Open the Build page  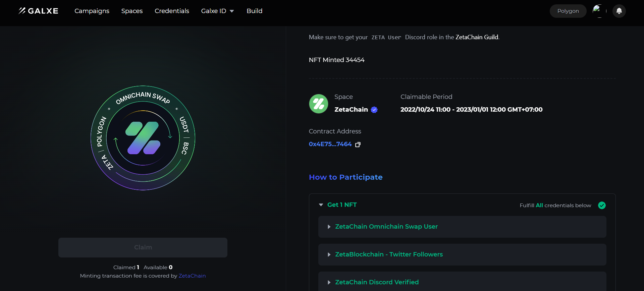[x=254, y=11]
